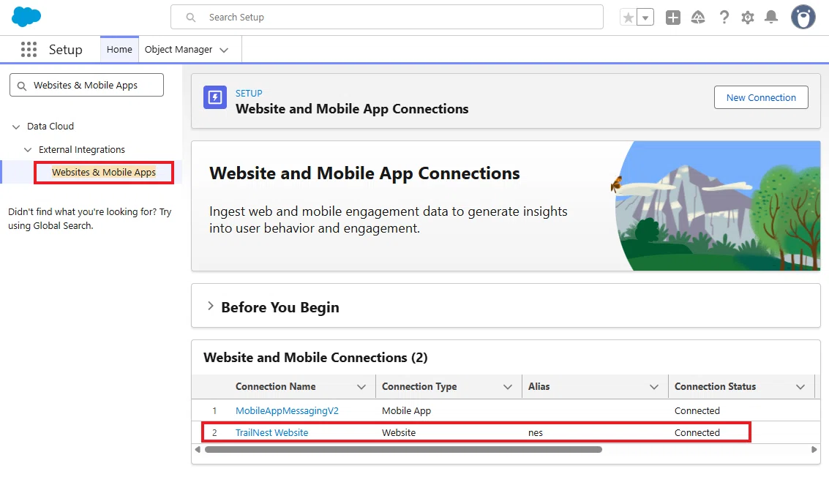829x504 pixels.
Task: Click the Website and Mobile App Connections setup icon
Action: click(x=215, y=97)
